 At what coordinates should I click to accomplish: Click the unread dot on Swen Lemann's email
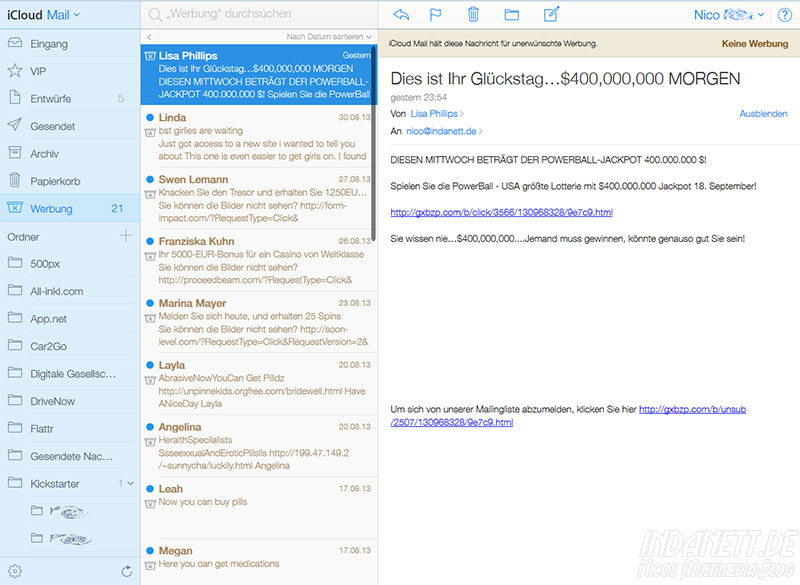[150, 180]
